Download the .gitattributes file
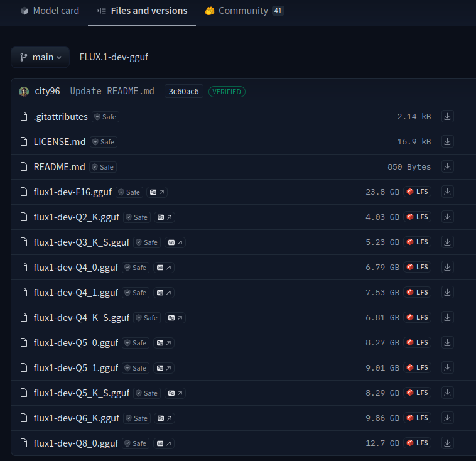Screen dimensions: 476x461 coord(447,117)
